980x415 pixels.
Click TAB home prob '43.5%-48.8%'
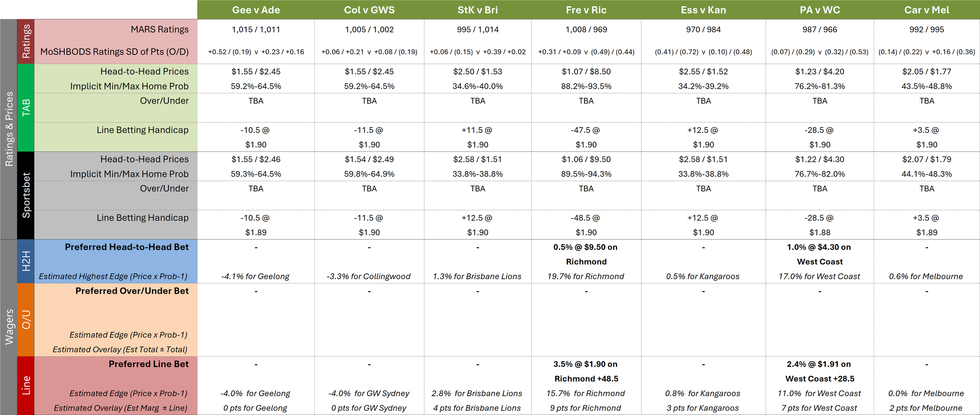click(927, 86)
